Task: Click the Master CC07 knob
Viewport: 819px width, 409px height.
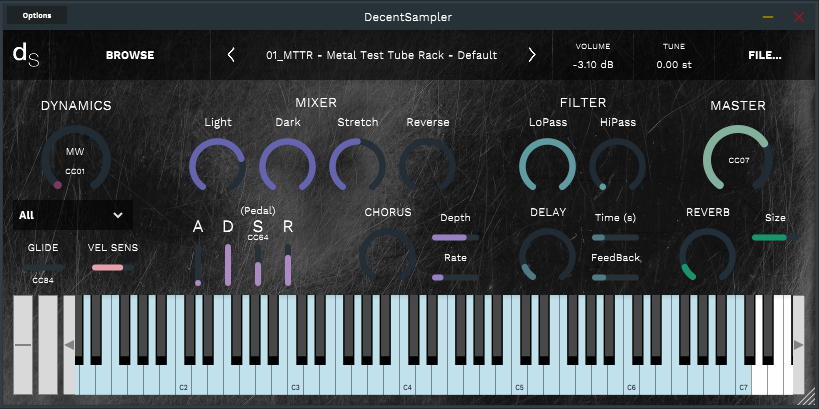Action: [x=738, y=159]
